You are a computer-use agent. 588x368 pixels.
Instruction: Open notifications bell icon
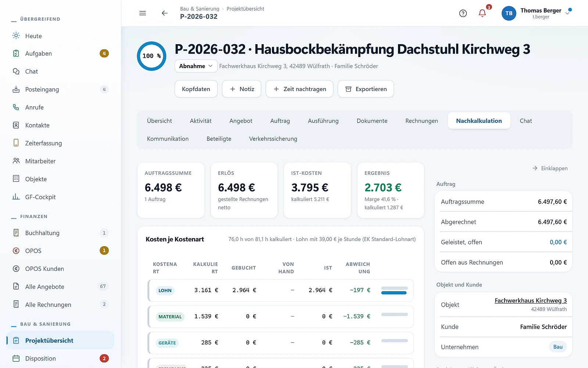pyautogui.click(x=483, y=13)
